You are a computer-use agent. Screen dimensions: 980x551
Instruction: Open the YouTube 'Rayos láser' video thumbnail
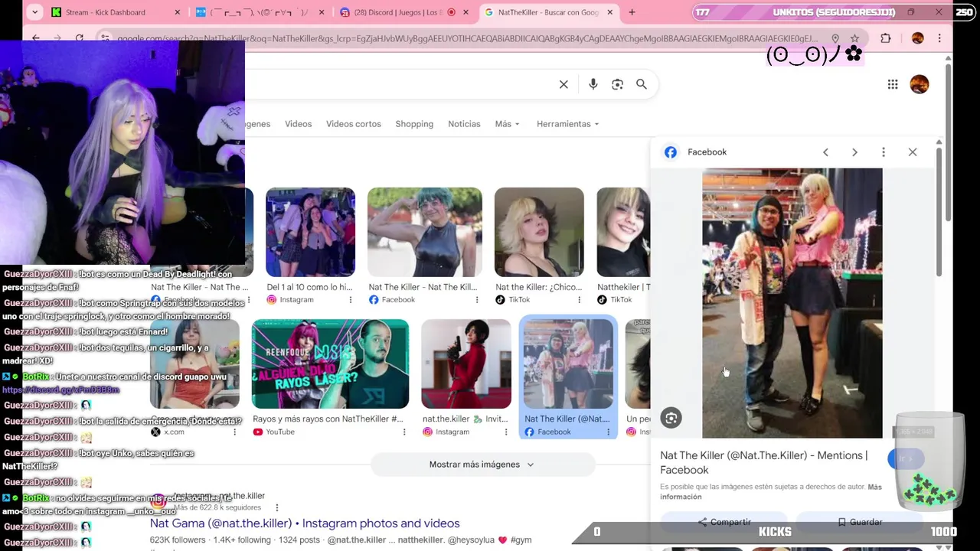coord(330,364)
